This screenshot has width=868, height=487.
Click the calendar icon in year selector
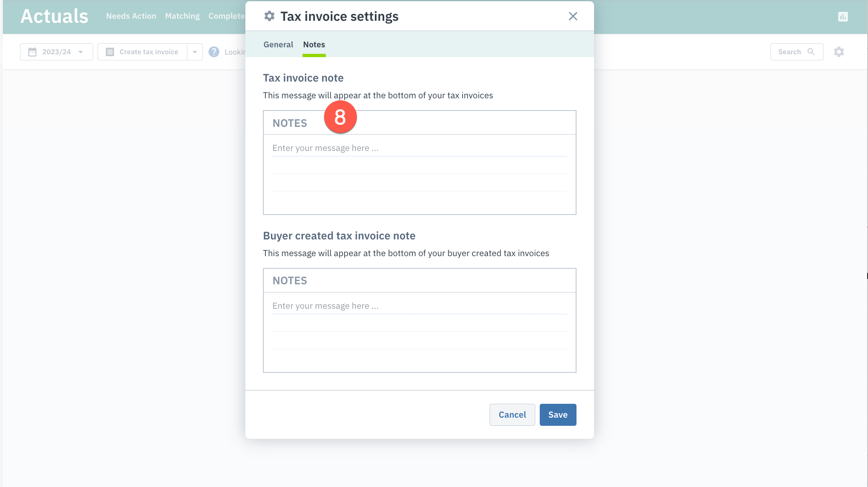(32, 52)
